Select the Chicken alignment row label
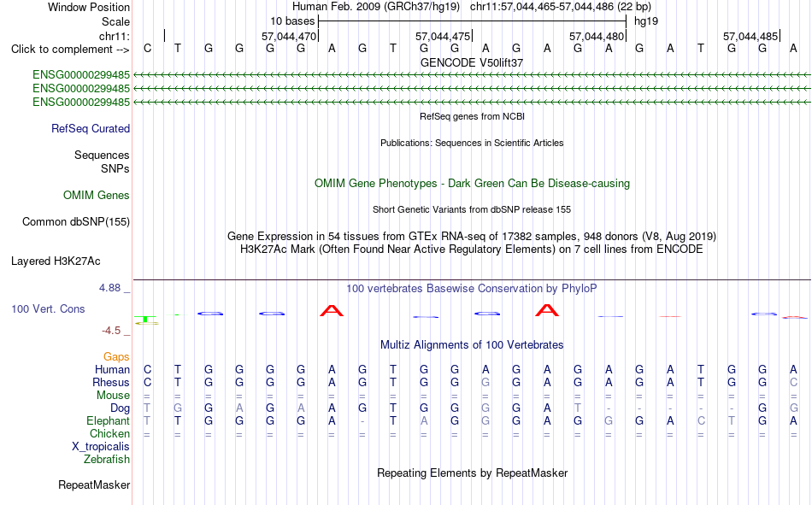812x505 pixels. click(x=109, y=433)
